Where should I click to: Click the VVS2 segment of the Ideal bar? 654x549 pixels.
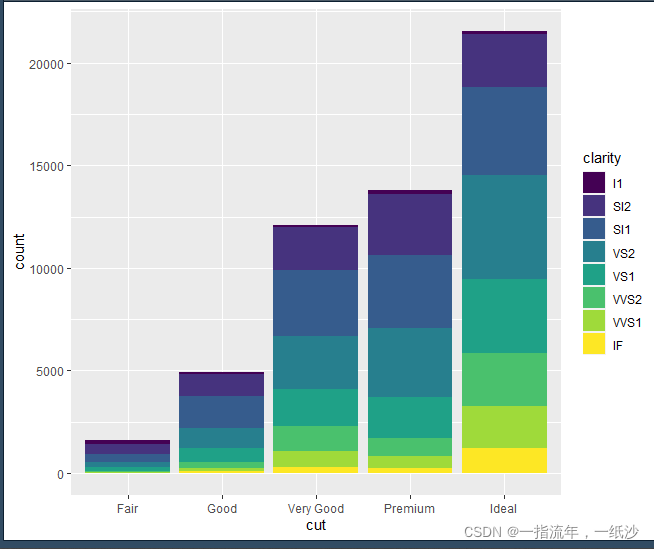click(504, 379)
